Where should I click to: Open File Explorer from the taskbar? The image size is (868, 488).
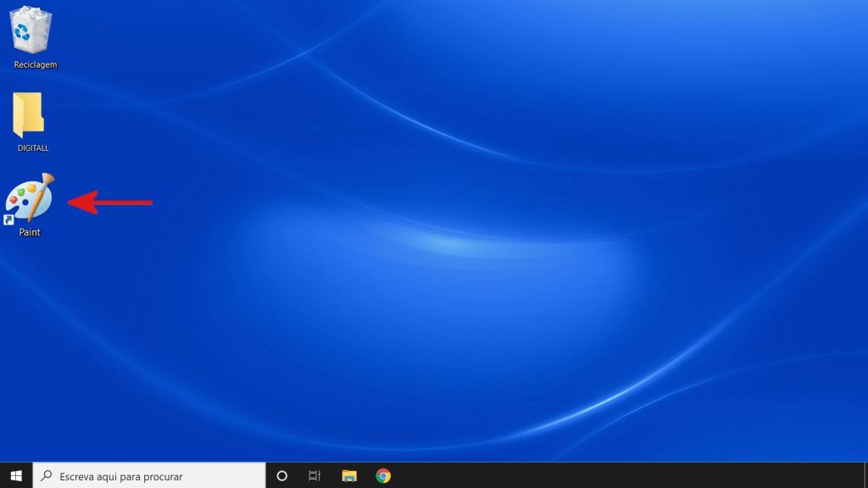coord(349,476)
